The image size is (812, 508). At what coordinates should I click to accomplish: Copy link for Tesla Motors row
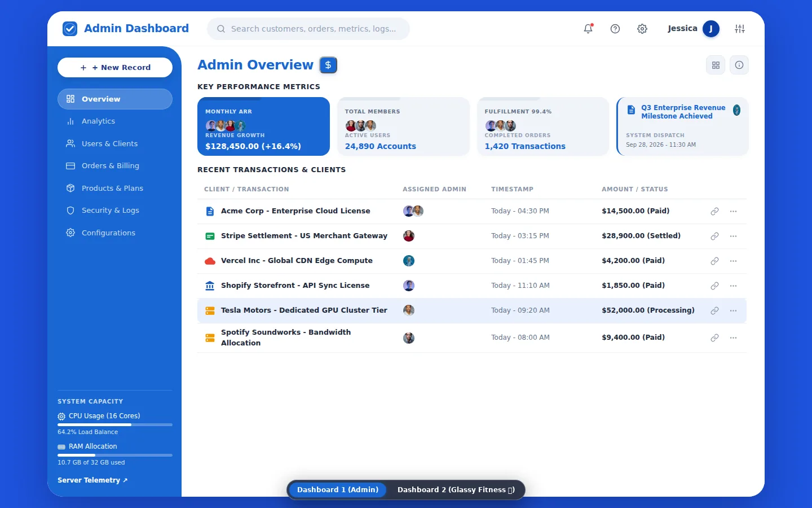[714, 310]
